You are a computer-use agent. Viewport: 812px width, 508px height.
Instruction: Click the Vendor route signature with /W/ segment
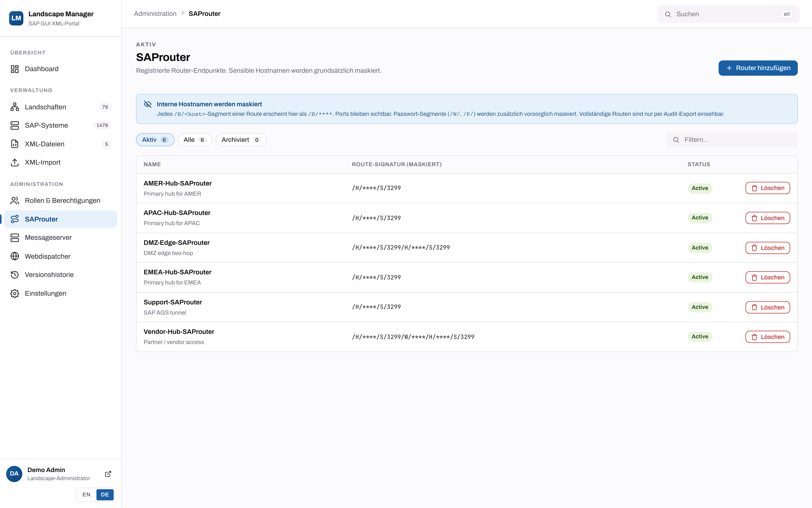point(413,337)
